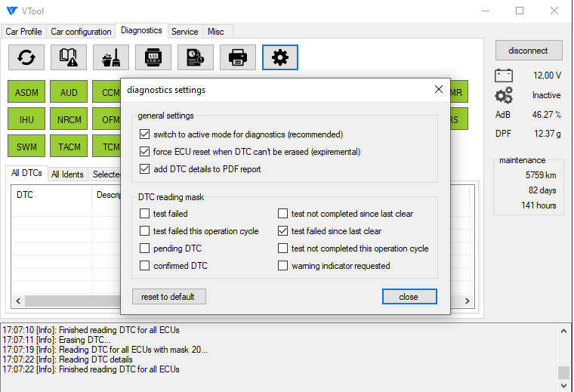574x392 pixels.
Task: Click the disconnect button
Action: [x=529, y=51]
